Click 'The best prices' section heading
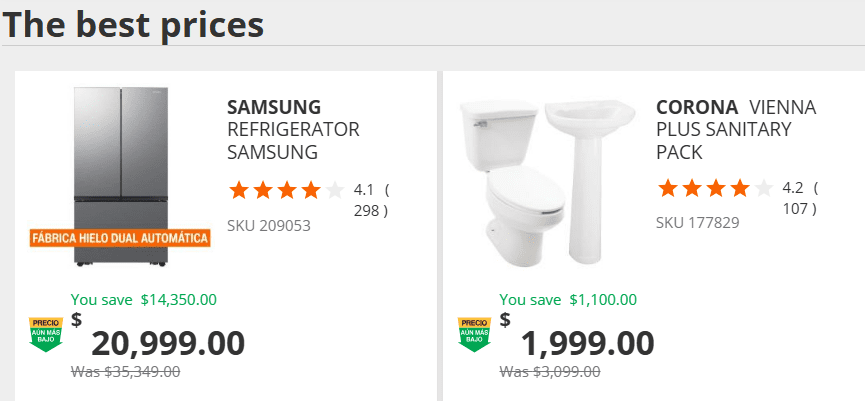Image resolution: width=865 pixels, height=401 pixels. (x=134, y=23)
